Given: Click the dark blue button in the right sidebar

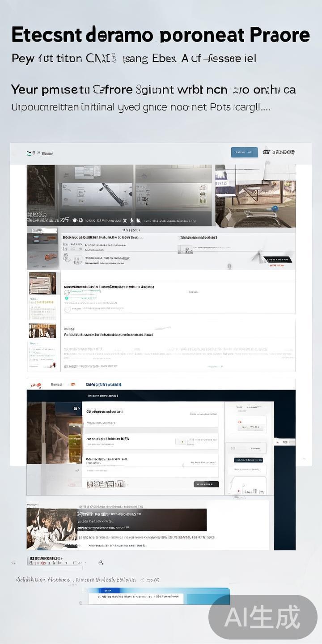Looking at the screenshot, I should [x=248, y=460].
